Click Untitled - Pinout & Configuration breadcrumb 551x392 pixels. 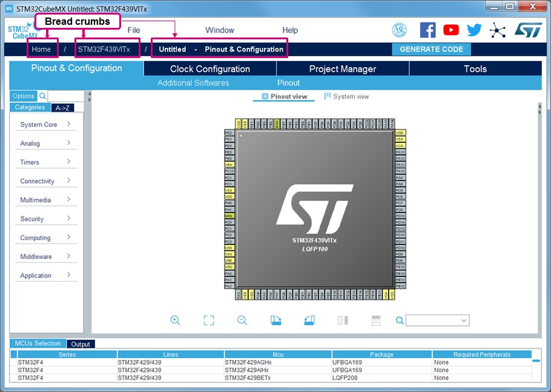pyautogui.click(x=220, y=49)
